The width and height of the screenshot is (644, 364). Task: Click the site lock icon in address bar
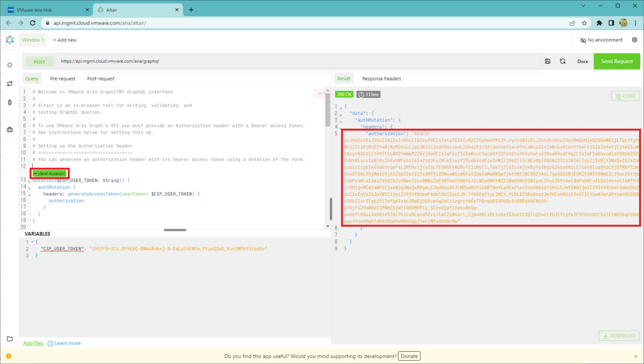click(x=48, y=23)
